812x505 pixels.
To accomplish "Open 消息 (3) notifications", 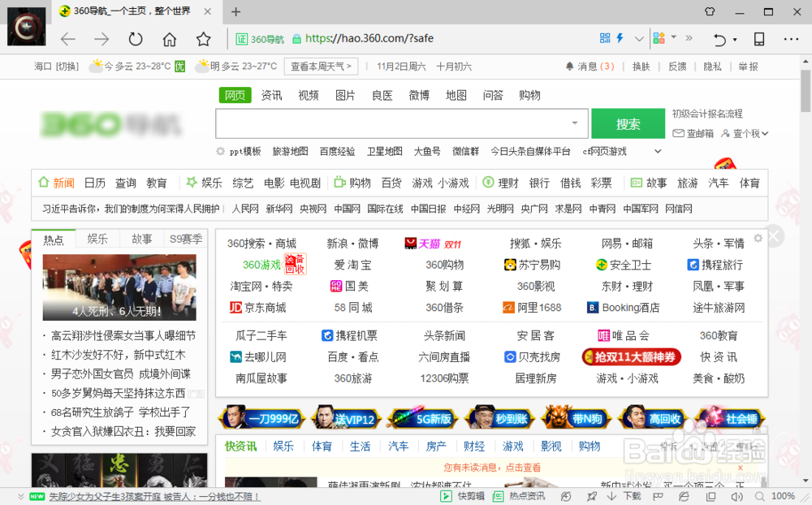I will pyautogui.click(x=590, y=67).
